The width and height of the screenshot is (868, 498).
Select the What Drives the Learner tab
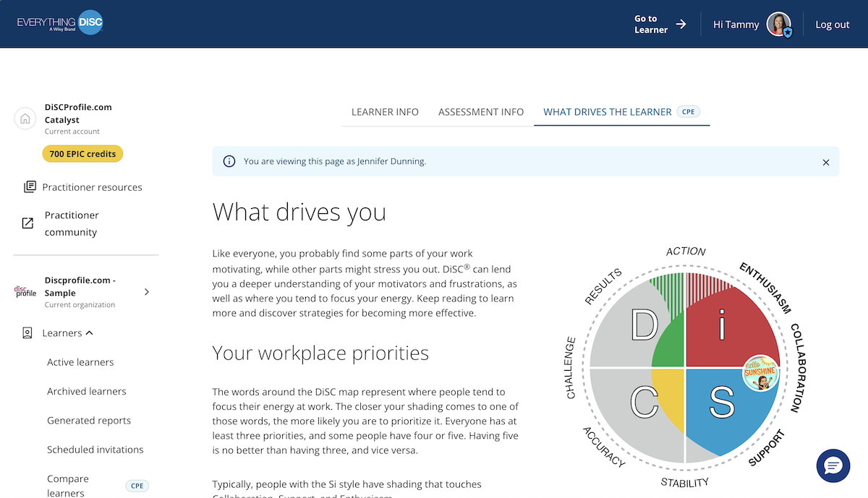click(x=621, y=112)
